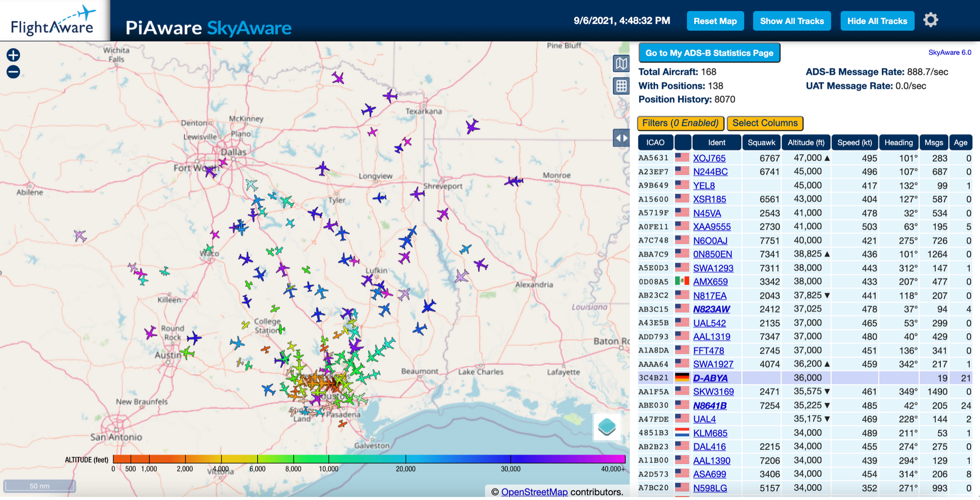The width and height of the screenshot is (980, 500).
Task: Sort the table by the Age column
Action: click(960, 143)
